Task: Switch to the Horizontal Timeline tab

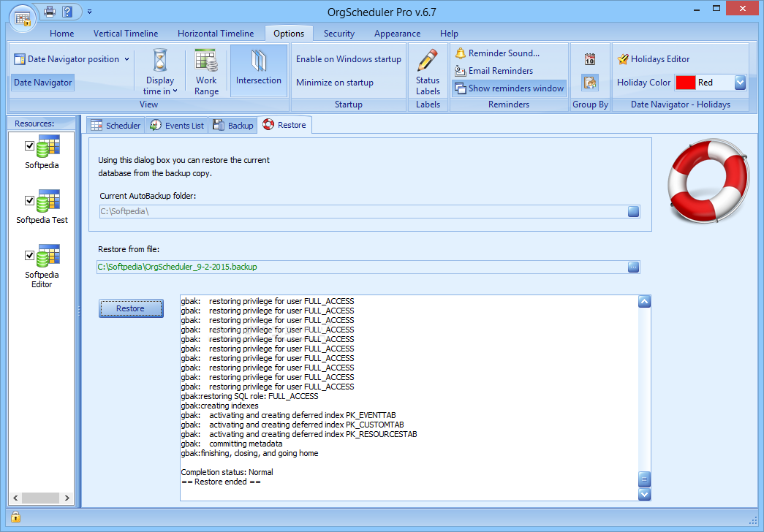Action: [216, 34]
